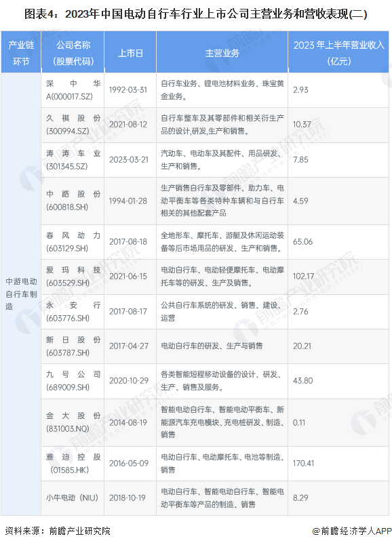Click the 上市日 column header
The height and width of the screenshot is (545, 392).
[x=130, y=52]
